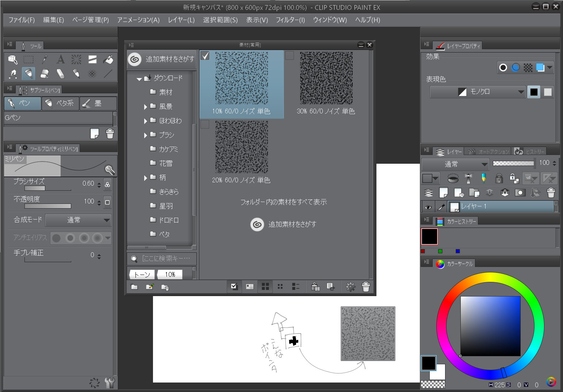563x392 pixels.
Task: Select the Eraser tool
Action: coord(45,74)
